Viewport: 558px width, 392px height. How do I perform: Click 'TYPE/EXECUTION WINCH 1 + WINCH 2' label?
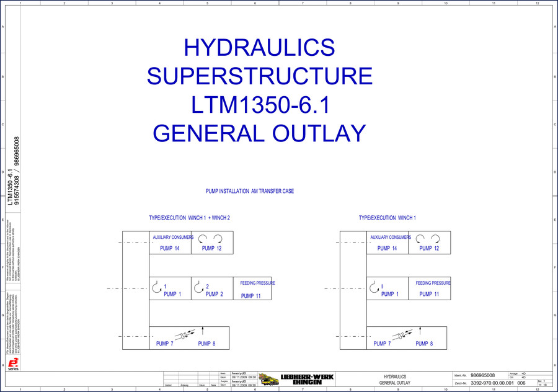pyautogui.click(x=189, y=218)
